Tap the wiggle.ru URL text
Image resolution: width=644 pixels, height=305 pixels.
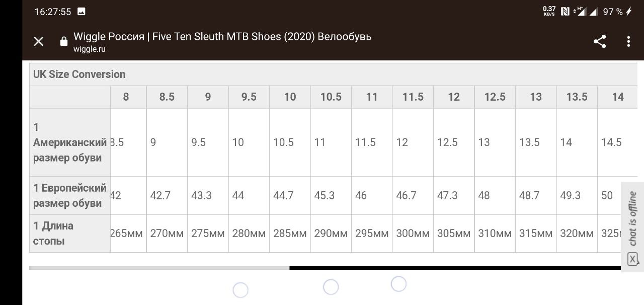pyautogui.click(x=90, y=49)
